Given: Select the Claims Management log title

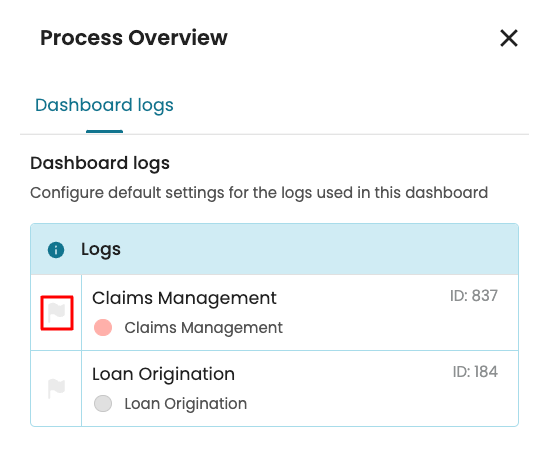Looking at the screenshot, I should pos(184,299).
